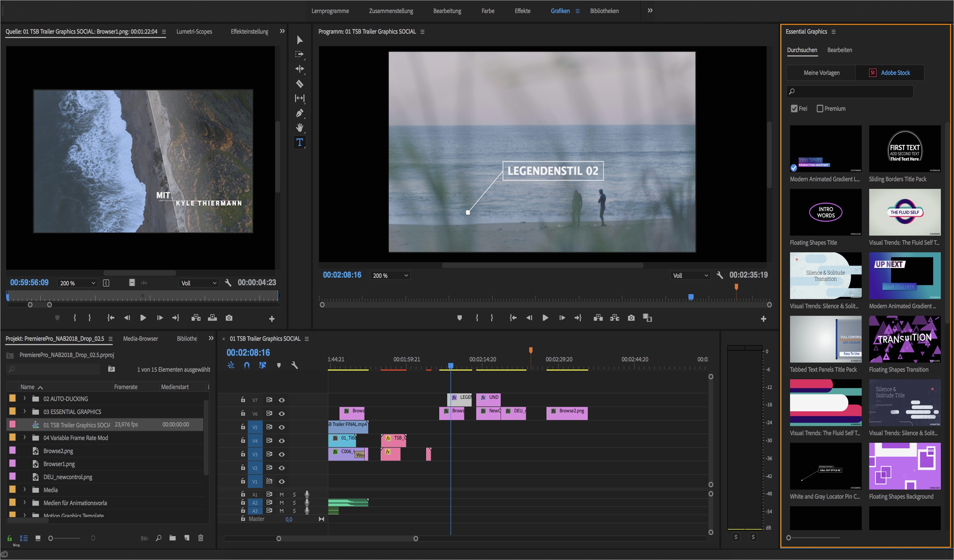This screenshot has height=560, width=954.
Task: Pick the Hand tool
Action: pos(299,127)
